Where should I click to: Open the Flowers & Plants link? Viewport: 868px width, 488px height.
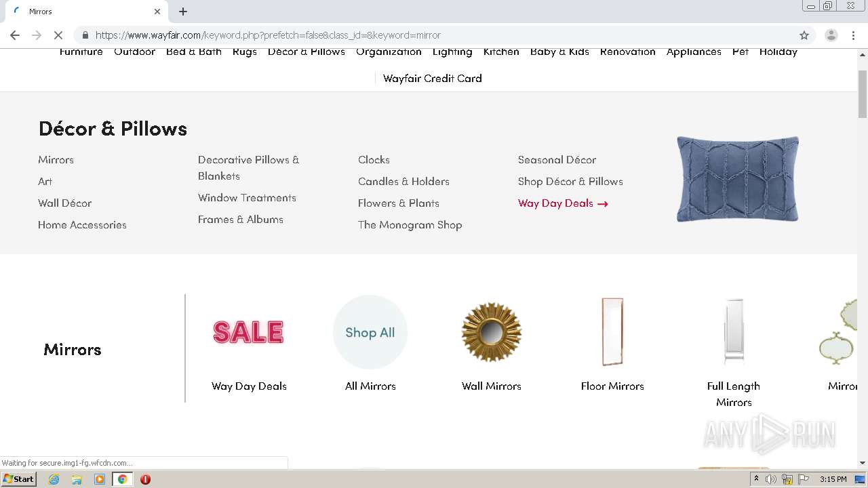(399, 203)
